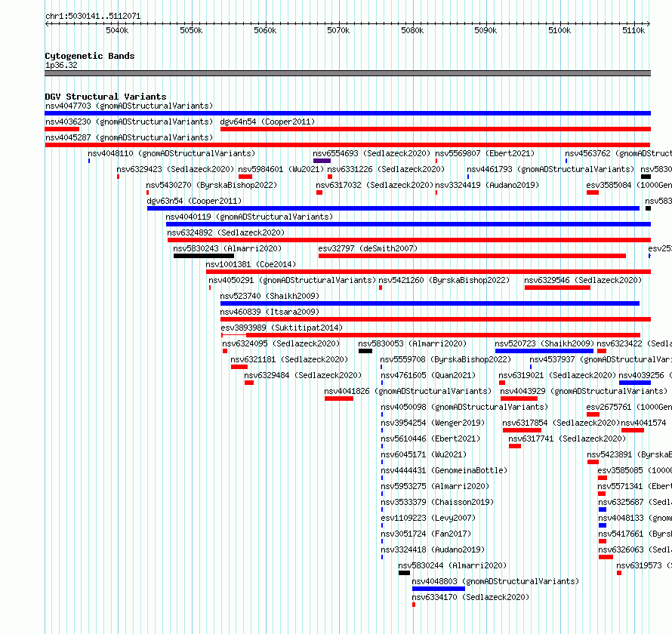Select nsv5559708 ByrskaBishop2022 label
This screenshot has height=634, width=672.
(x=445, y=359)
